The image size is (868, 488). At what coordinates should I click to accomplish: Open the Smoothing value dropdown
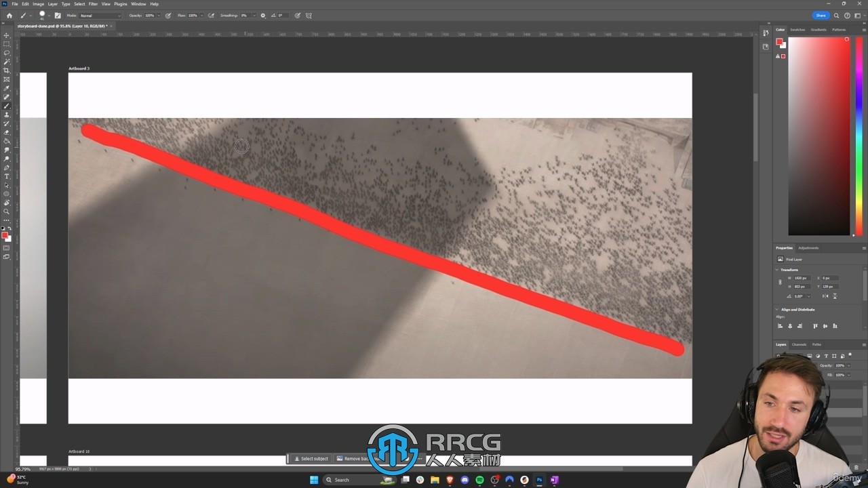254,15
